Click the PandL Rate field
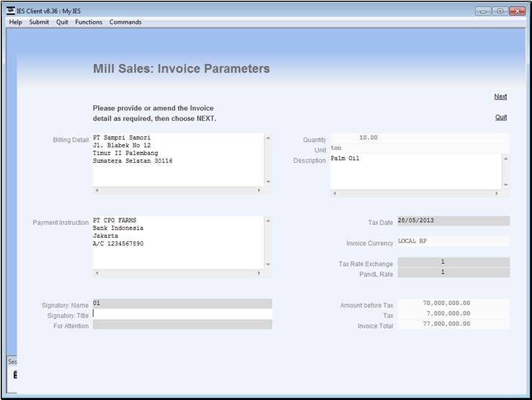 tap(454, 272)
